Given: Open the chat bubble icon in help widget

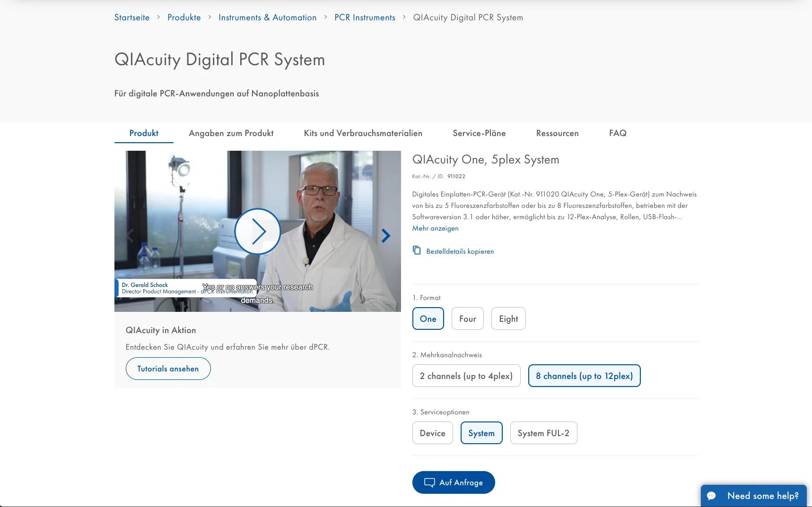Looking at the screenshot, I should tap(711, 496).
